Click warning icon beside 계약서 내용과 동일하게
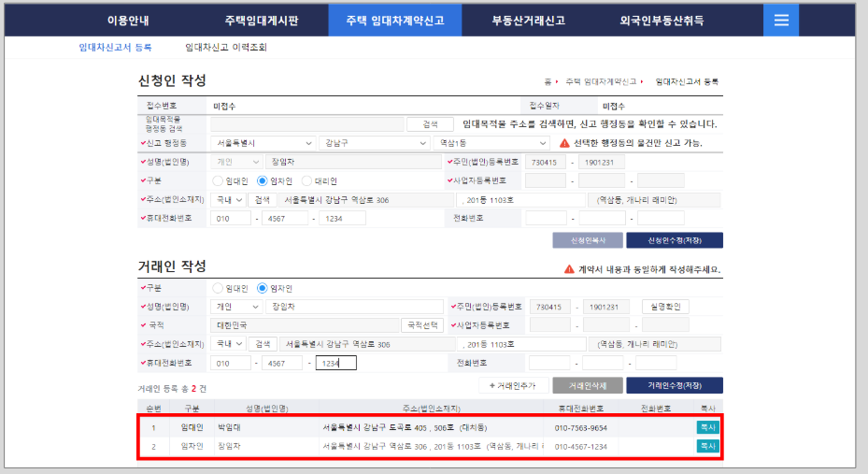 (x=568, y=269)
